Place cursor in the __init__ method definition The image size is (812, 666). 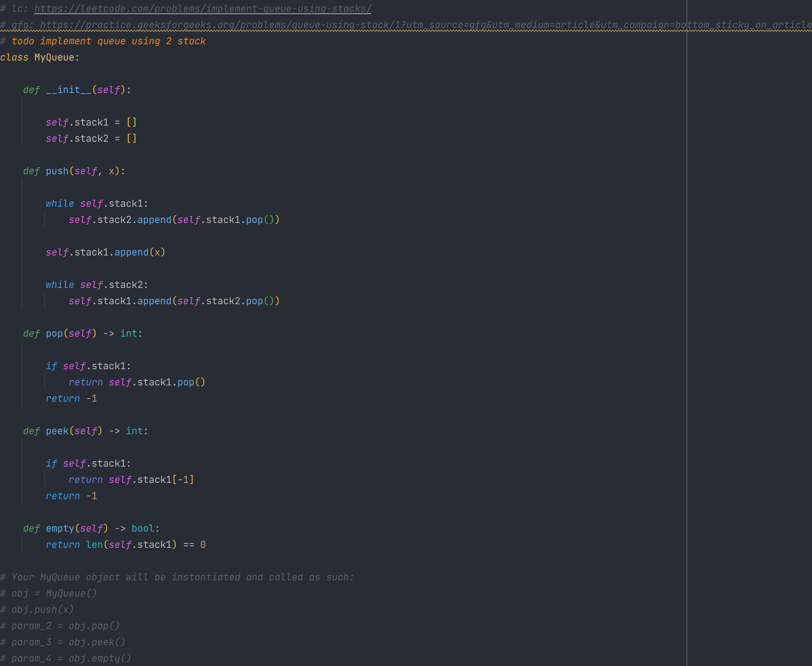[x=69, y=89]
